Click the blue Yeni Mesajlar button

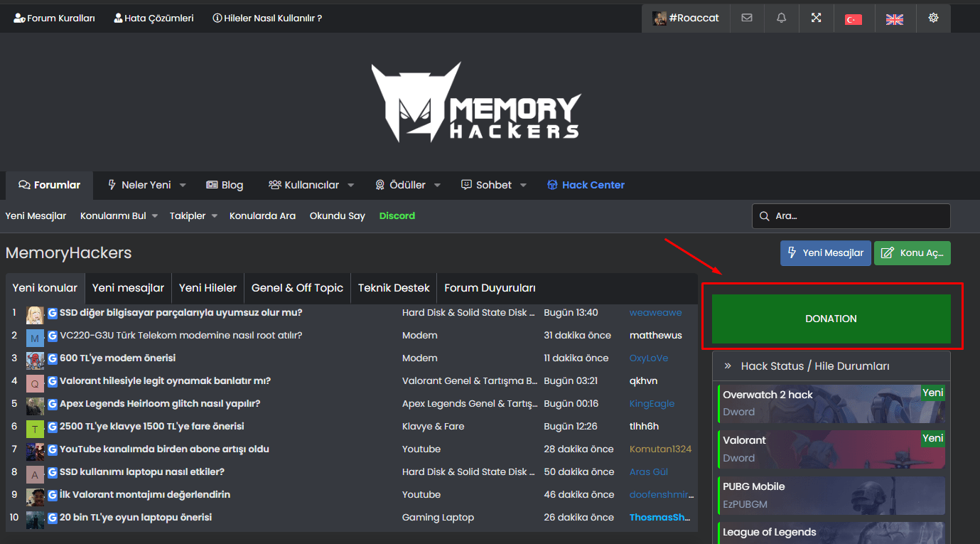tap(825, 253)
